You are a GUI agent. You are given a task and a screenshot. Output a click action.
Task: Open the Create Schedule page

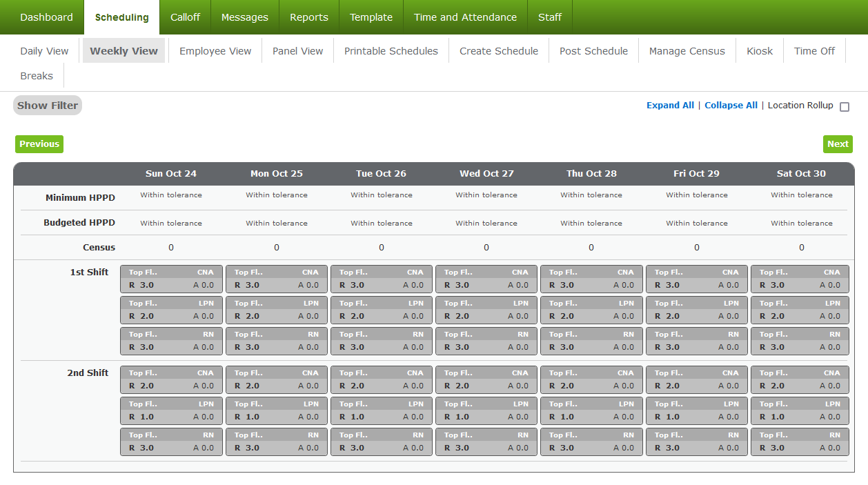[x=498, y=50]
